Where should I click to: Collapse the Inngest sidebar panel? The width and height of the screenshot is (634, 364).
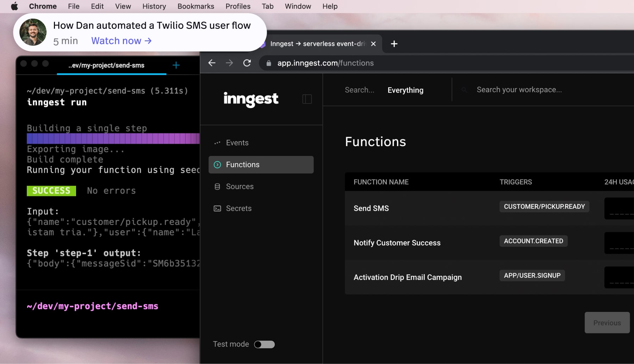pyautogui.click(x=307, y=99)
